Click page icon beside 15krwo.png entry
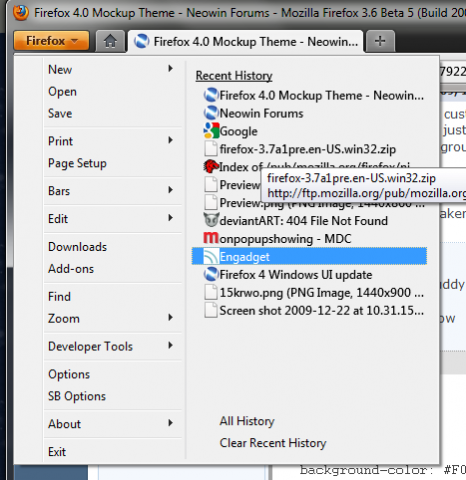This screenshot has width=466, height=480. (211, 293)
